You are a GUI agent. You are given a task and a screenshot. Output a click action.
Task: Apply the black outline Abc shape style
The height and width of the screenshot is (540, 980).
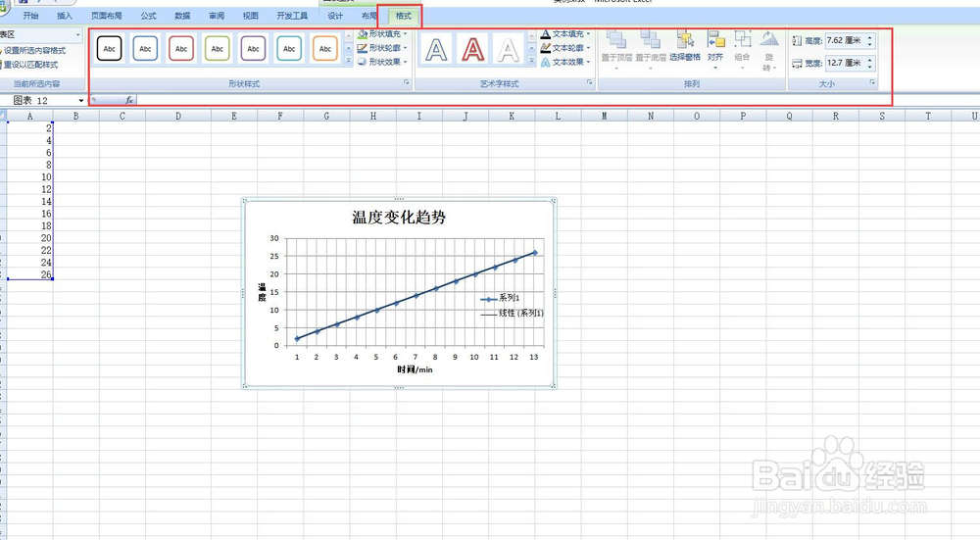pos(110,48)
